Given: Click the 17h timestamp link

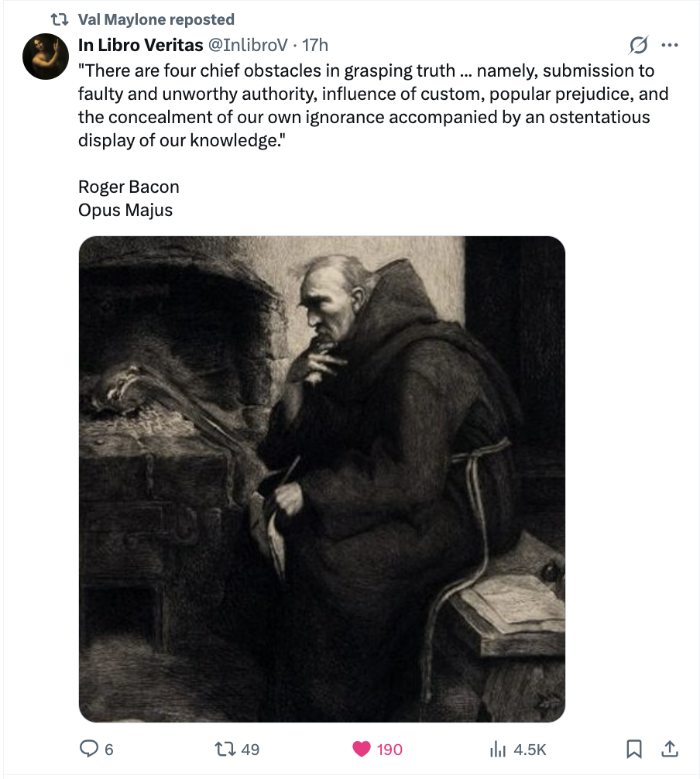Looking at the screenshot, I should click(314, 46).
